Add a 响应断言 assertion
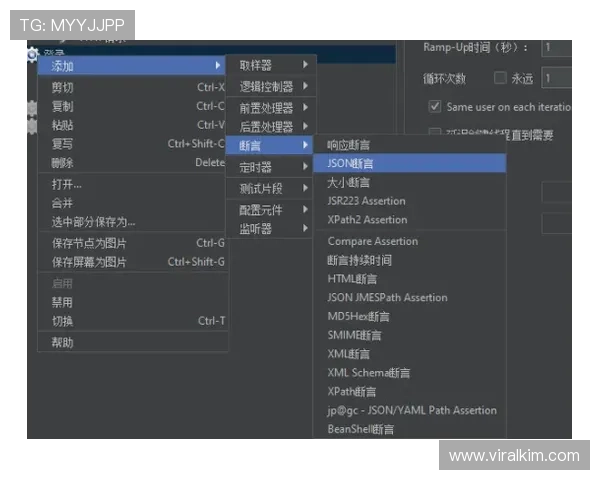Viewport: 600px width, 480px height. pos(410,145)
